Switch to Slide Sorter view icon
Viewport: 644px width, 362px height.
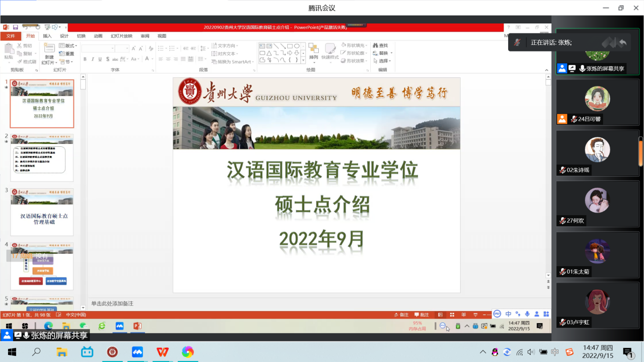coord(452,315)
